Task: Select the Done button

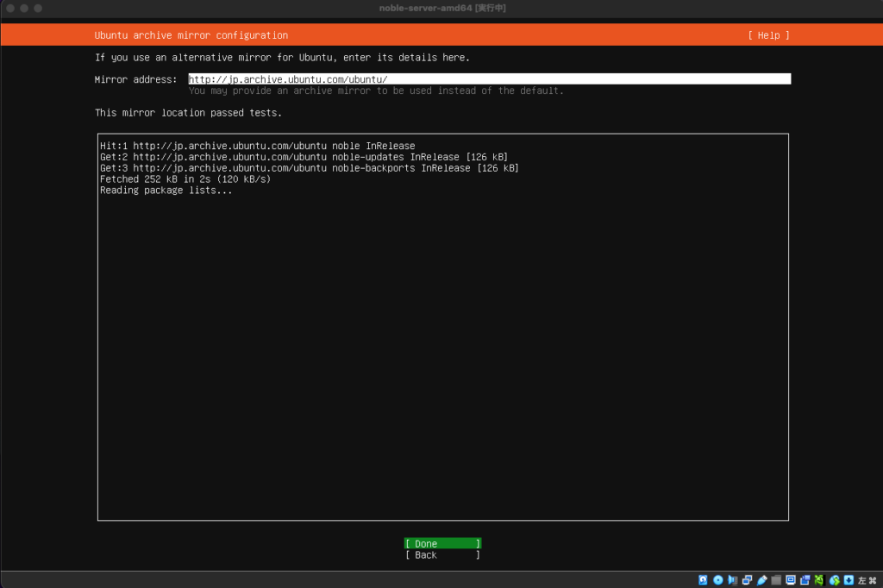Action: click(x=442, y=543)
